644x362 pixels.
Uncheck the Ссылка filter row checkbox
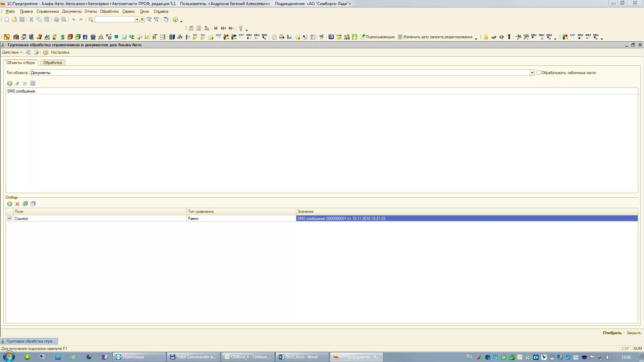(x=10, y=218)
